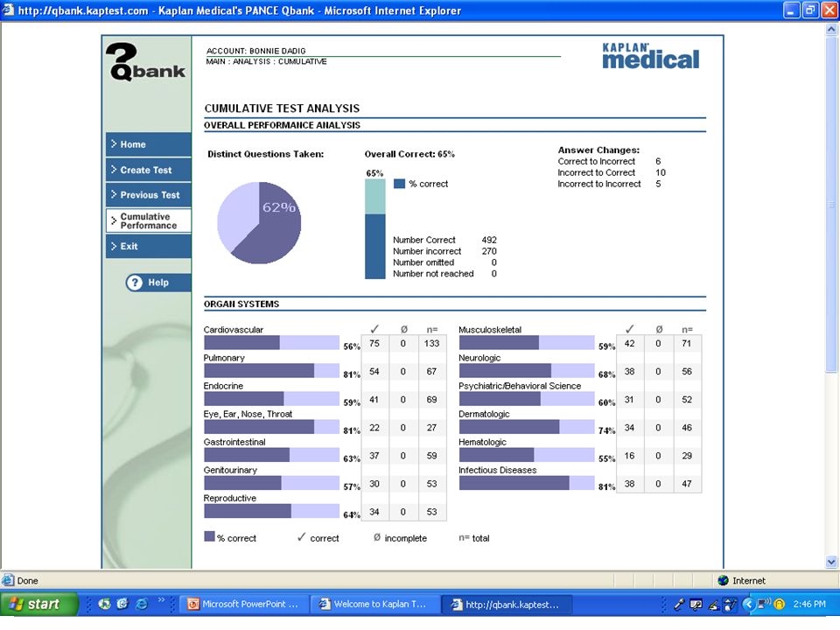Screen dimensions: 840x630
Task: Click the Cardiovascular total 133
Action: (x=431, y=343)
